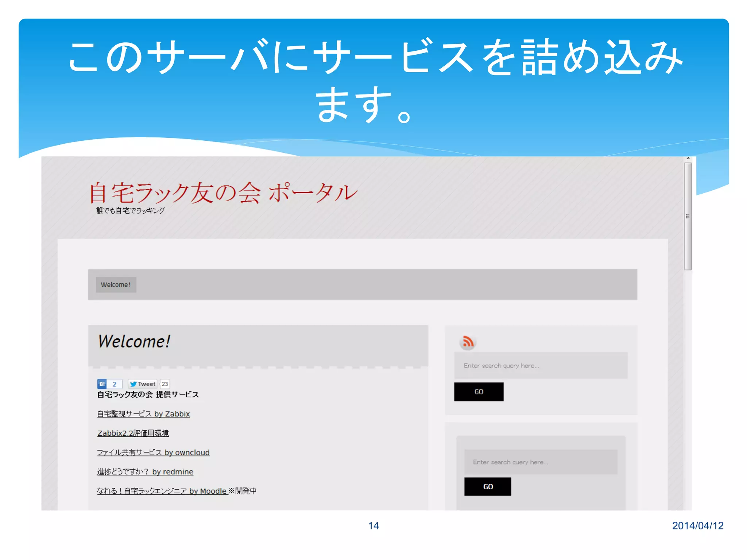747x560 pixels.
Task: Click the Welcome! page heading
Action: 134,342
